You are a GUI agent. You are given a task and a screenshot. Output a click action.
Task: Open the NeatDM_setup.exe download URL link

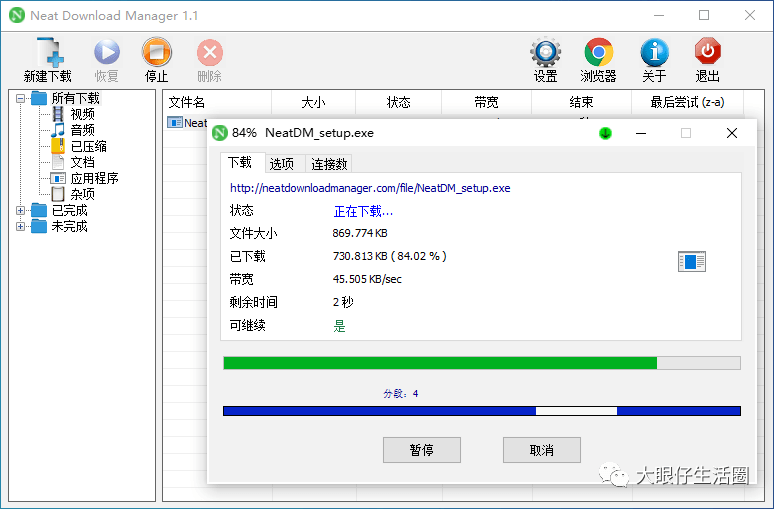370,188
